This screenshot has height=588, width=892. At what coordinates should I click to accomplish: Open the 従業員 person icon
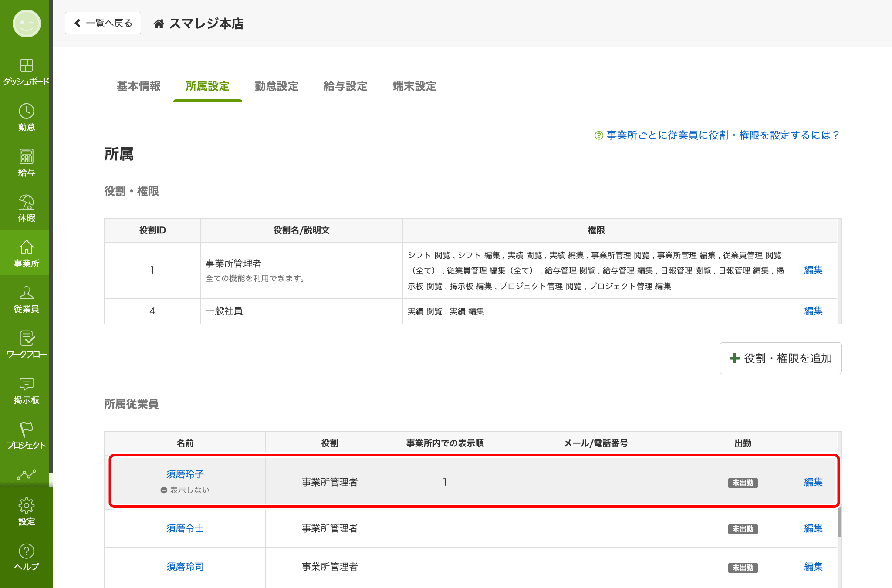click(x=27, y=293)
